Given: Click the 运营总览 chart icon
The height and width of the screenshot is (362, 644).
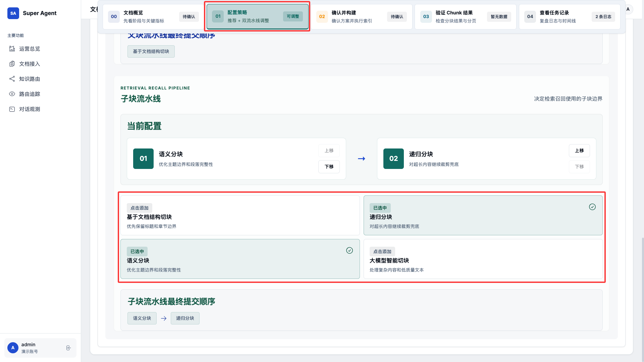Looking at the screenshot, I should pyautogui.click(x=12, y=49).
